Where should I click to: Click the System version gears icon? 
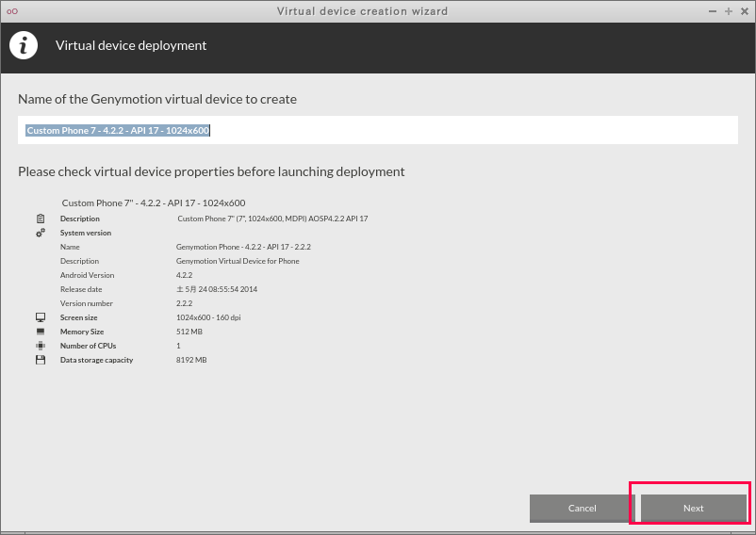pyautogui.click(x=41, y=233)
